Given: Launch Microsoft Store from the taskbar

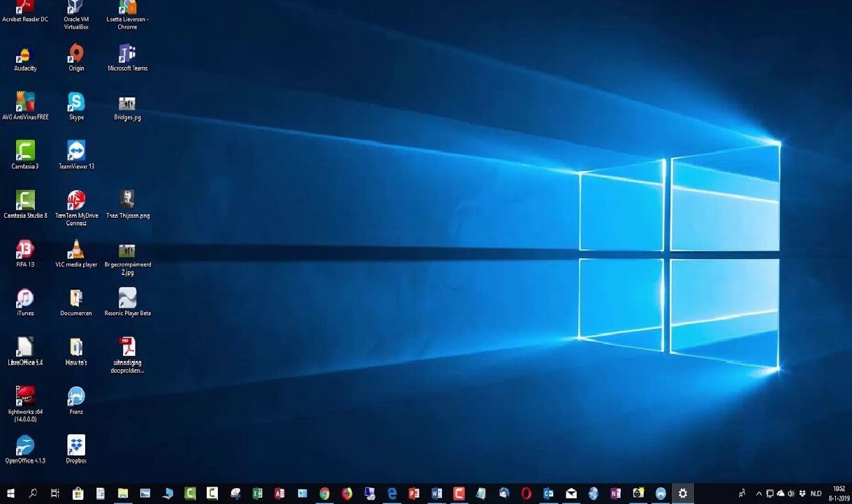Looking at the screenshot, I should pos(78,494).
